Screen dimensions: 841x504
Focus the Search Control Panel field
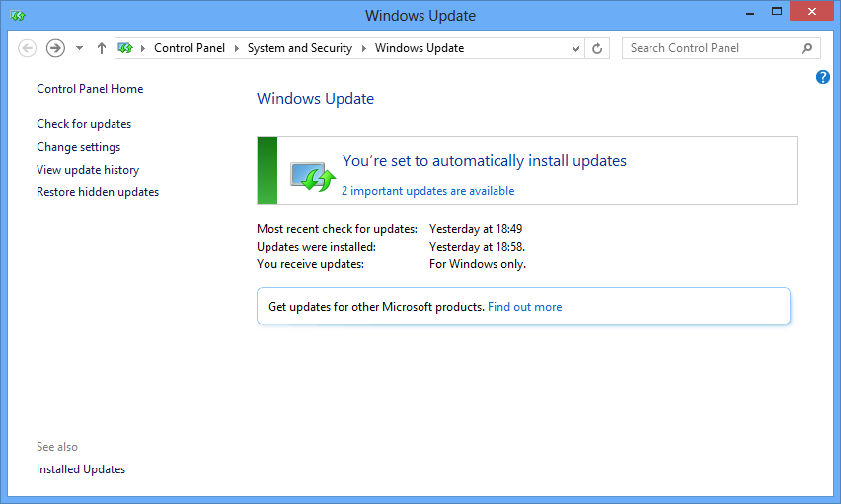click(722, 48)
